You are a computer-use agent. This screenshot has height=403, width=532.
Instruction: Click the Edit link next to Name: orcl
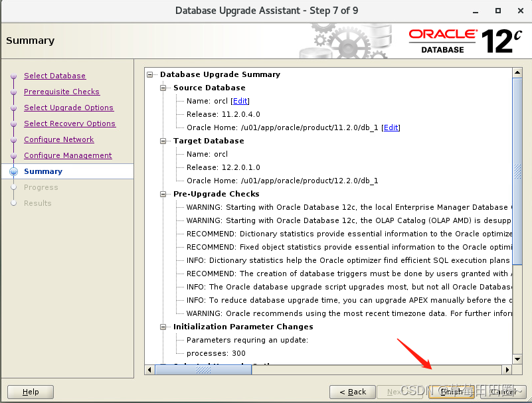coord(240,101)
